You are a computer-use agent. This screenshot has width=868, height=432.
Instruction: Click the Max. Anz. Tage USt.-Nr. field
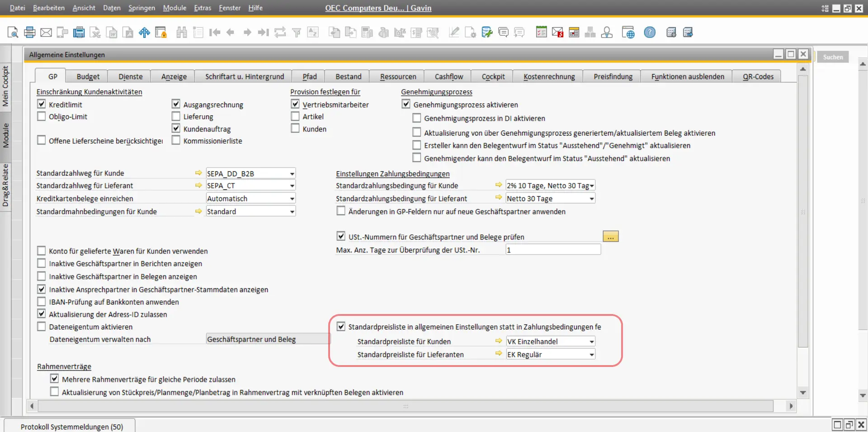(553, 250)
